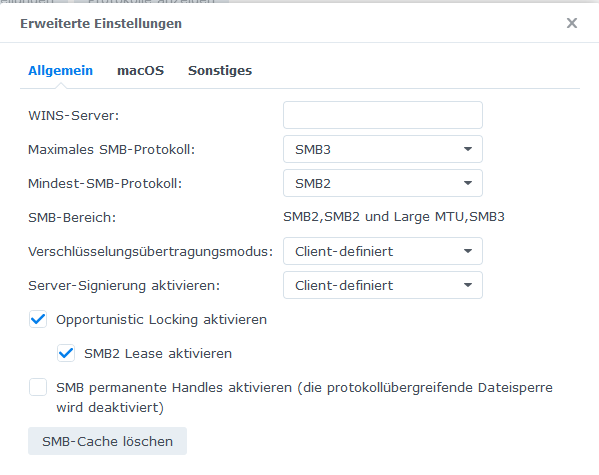Click the Verschlüsselungsübertragungsmodus label
599x475 pixels.
point(151,251)
